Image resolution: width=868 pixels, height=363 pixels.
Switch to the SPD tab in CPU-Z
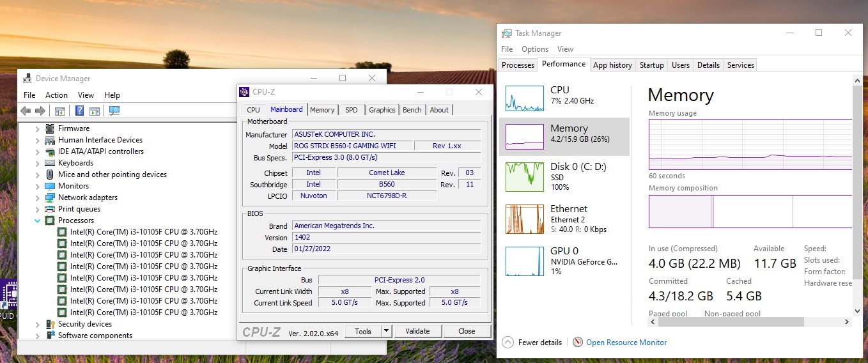(351, 110)
